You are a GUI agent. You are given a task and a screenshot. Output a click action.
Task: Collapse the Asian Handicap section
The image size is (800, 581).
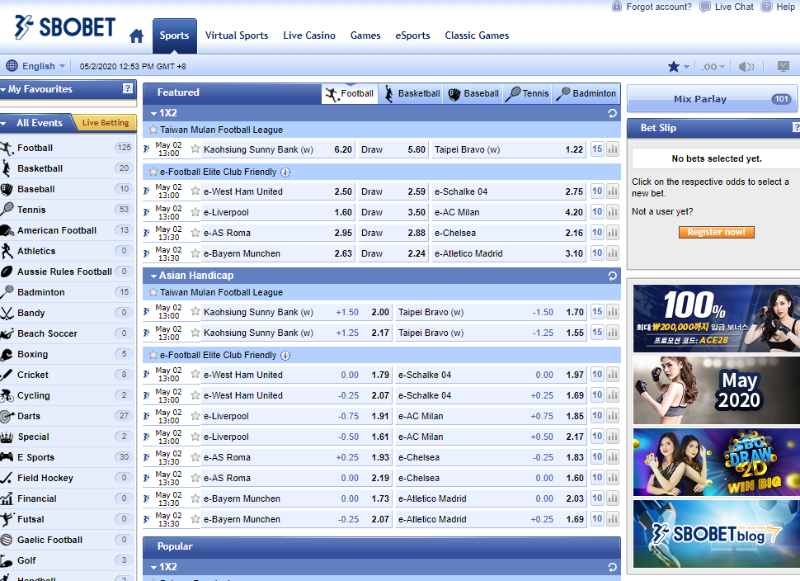pos(154,275)
